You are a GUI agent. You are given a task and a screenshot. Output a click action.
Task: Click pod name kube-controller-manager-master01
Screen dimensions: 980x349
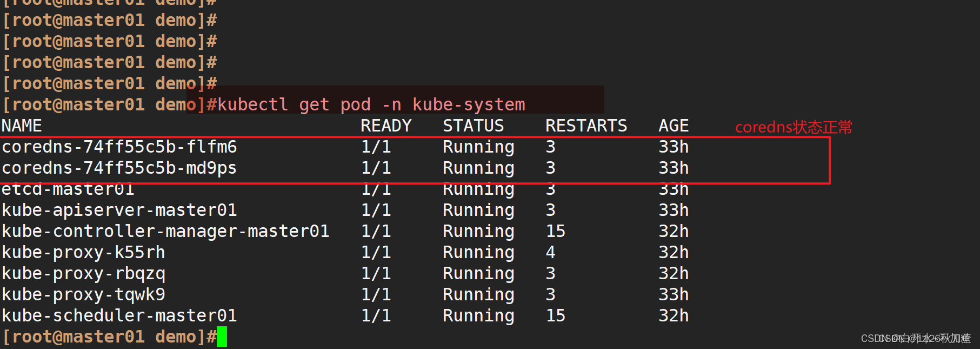[x=165, y=231]
